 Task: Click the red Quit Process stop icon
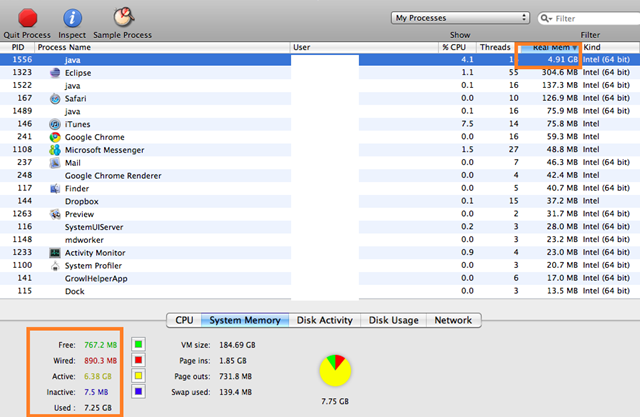tap(27, 18)
